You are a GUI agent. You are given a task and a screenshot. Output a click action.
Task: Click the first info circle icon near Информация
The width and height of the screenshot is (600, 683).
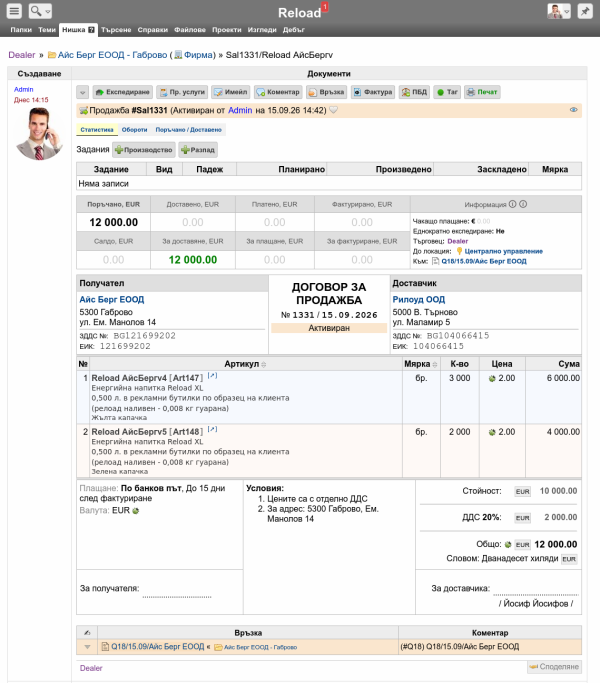pyautogui.click(x=512, y=204)
